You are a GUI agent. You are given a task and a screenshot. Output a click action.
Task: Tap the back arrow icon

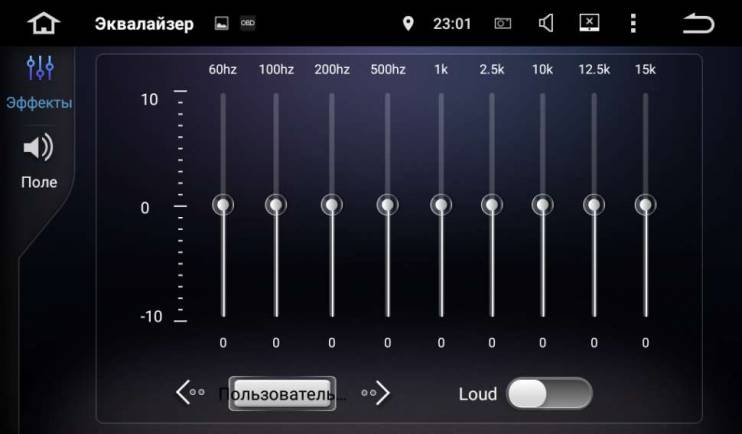[x=698, y=23]
